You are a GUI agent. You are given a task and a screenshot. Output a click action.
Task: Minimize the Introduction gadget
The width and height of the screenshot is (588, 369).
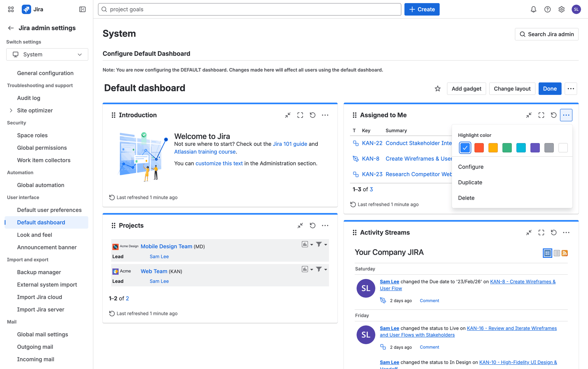(x=288, y=115)
